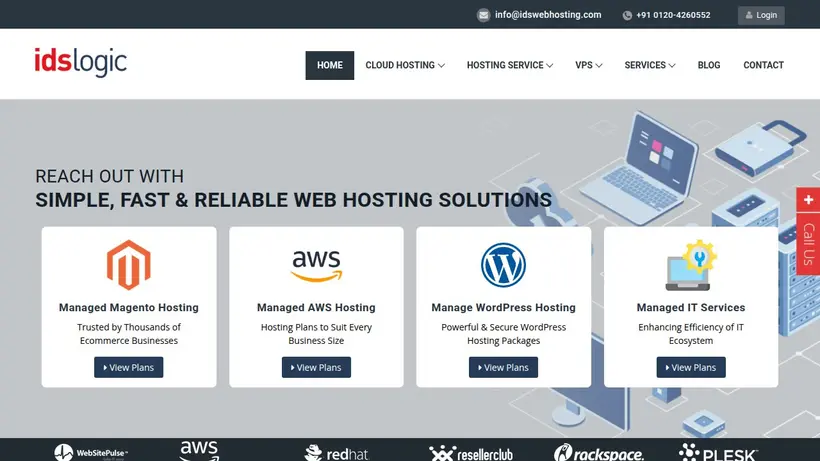The image size is (820, 461).
Task: Open the Cloud Hosting menu label
Action: (400, 65)
